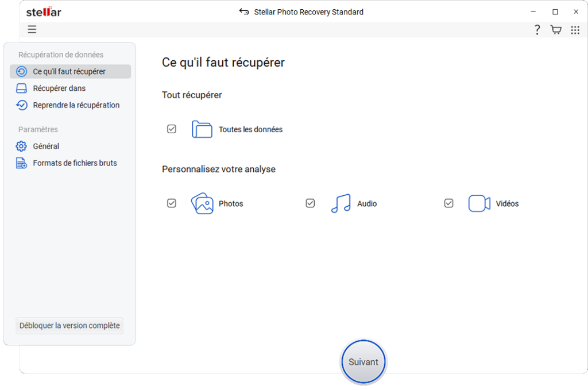Toggle the Vidéos checkbox
Screen dimensions: 588x390
point(449,203)
